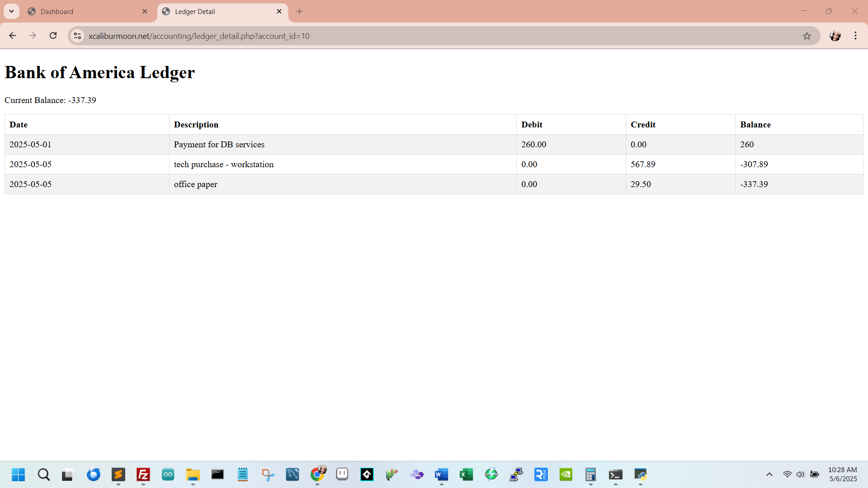Open the clock and date panel

843,474
